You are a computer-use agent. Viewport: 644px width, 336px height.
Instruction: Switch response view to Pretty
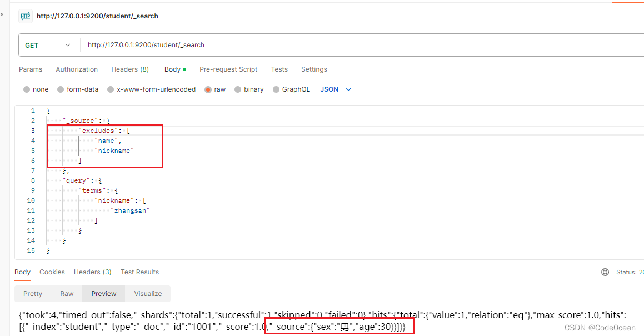[x=33, y=294]
